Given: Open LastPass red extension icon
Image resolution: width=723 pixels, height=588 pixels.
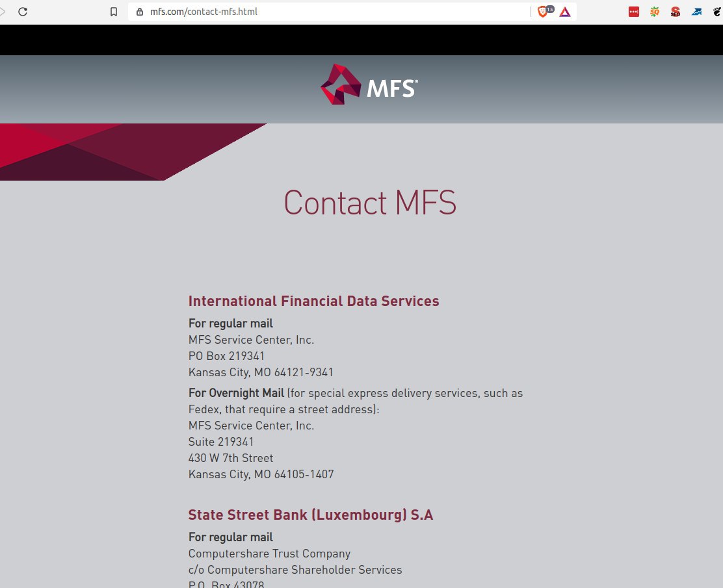Looking at the screenshot, I should 634,12.
